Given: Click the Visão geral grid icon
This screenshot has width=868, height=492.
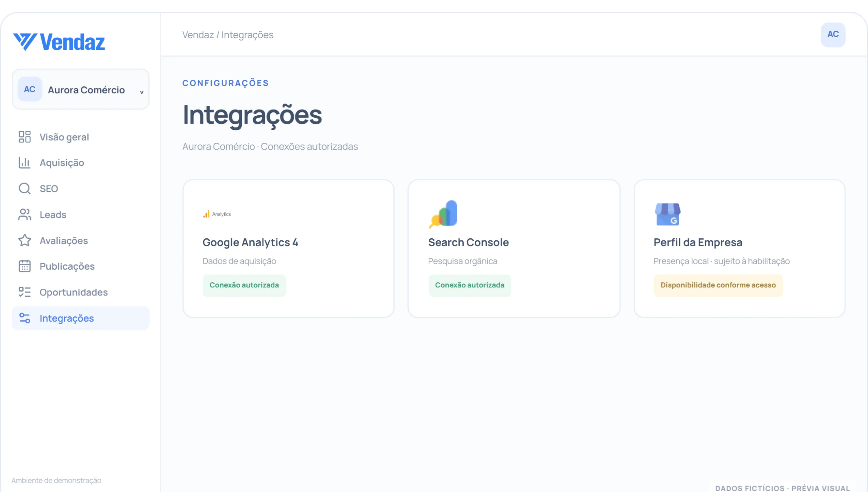Looking at the screenshot, I should click(24, 137).
